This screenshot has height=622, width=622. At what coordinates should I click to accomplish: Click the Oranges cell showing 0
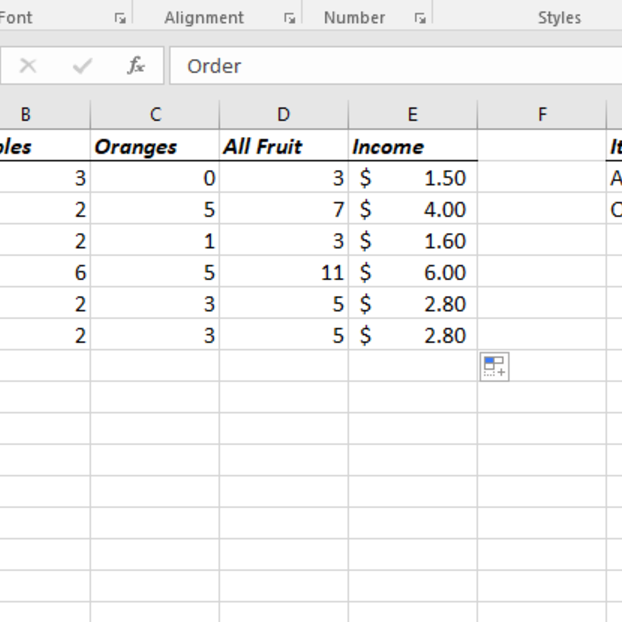coord(155,178)
